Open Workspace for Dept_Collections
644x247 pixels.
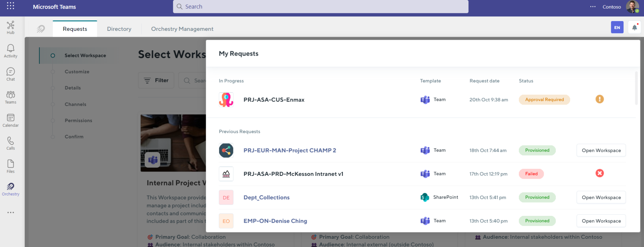click(601, 197)
